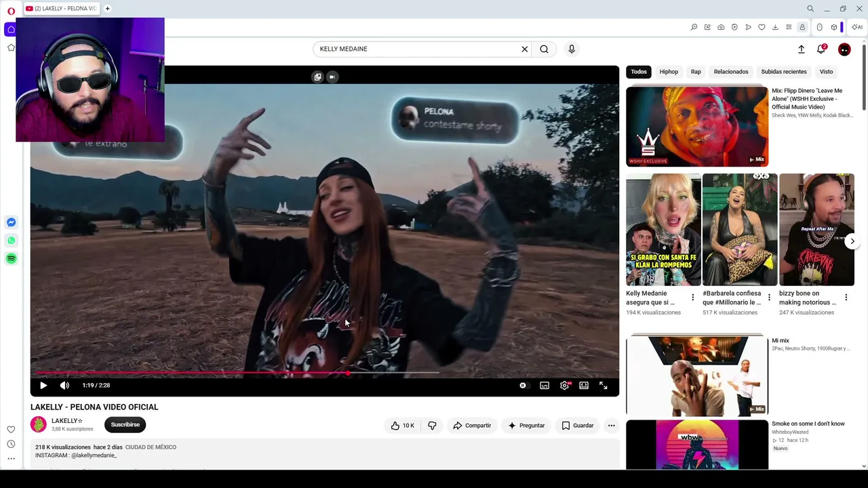Open the YouTube account avatar menu
This screenshot has height=488, width=868.
[x=844, y=49]
